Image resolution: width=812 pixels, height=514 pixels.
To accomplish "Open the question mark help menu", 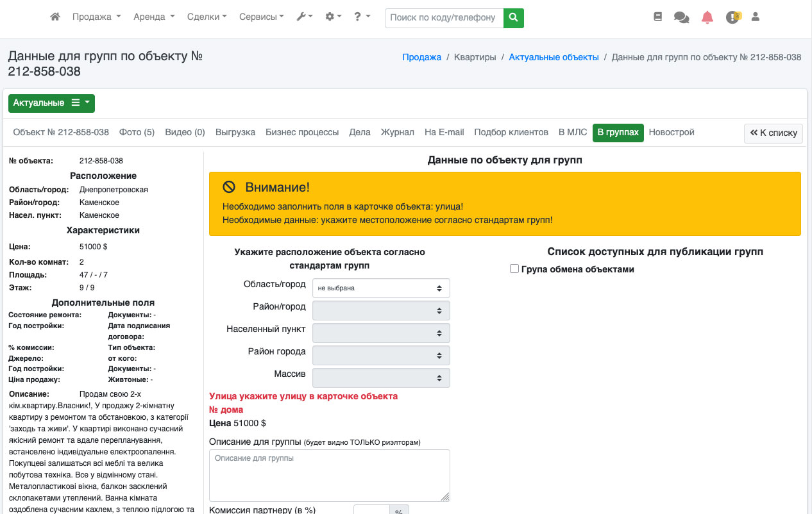I will click(362, 17).
